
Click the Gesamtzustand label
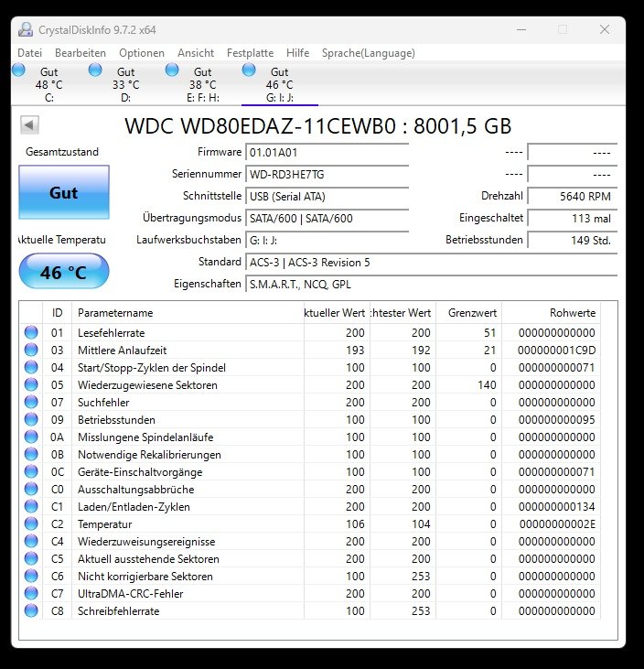coord(62,152)
